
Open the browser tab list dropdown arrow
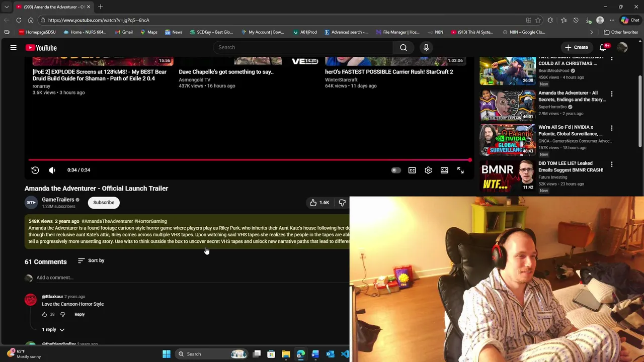pos(7,7)
